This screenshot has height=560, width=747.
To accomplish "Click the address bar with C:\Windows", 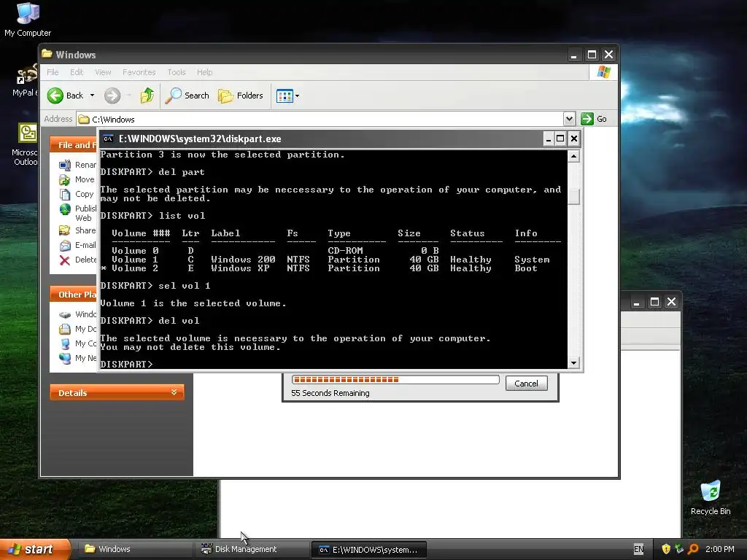I will click(x=320, y=119).
